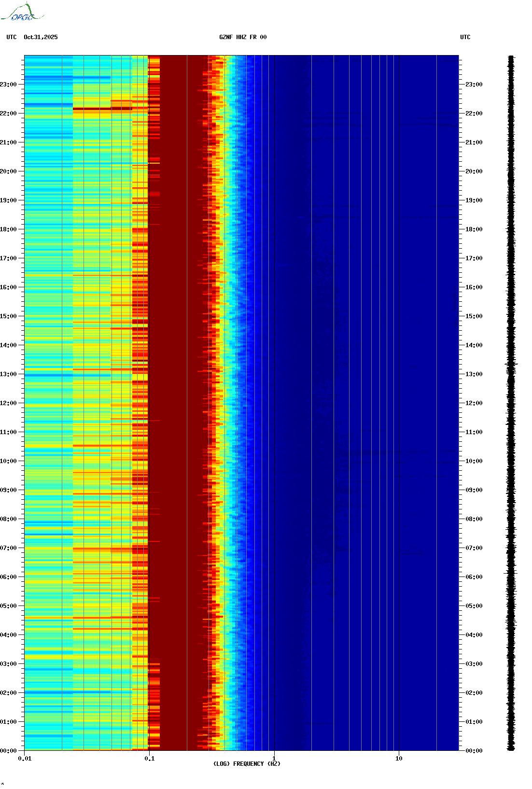
Task: Click the UTC label beside the date
Action: (12, 37)
